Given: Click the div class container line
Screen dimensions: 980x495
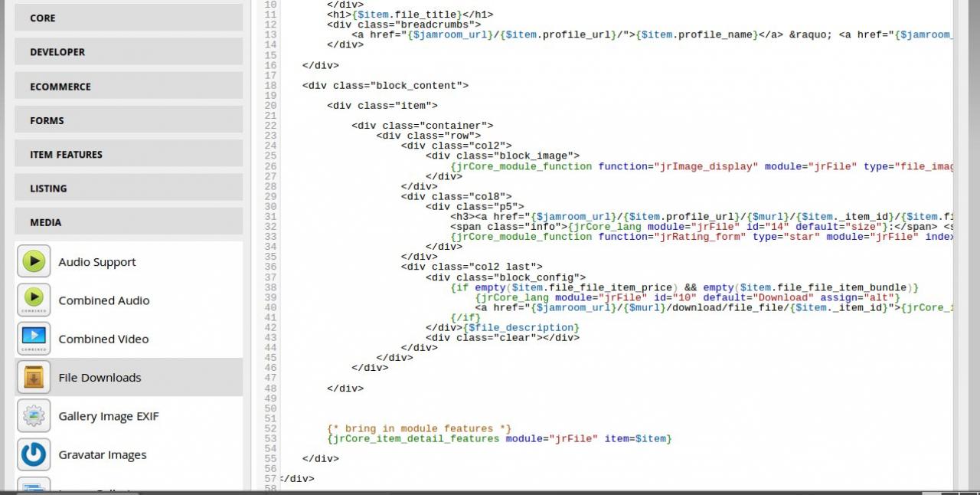Looking at the screenshot, I should coord(423,126).
